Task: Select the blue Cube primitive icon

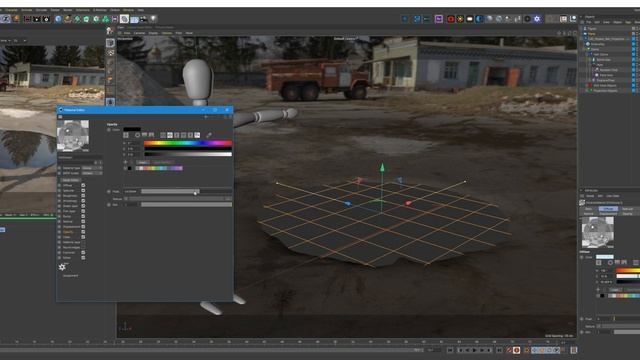Action: (x=58, y=19)
